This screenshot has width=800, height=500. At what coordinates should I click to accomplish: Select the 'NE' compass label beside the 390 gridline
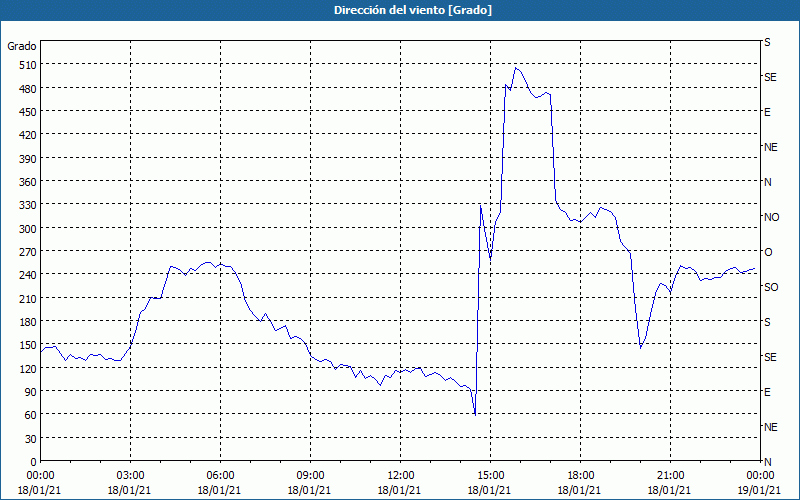(x=770, y=147)
